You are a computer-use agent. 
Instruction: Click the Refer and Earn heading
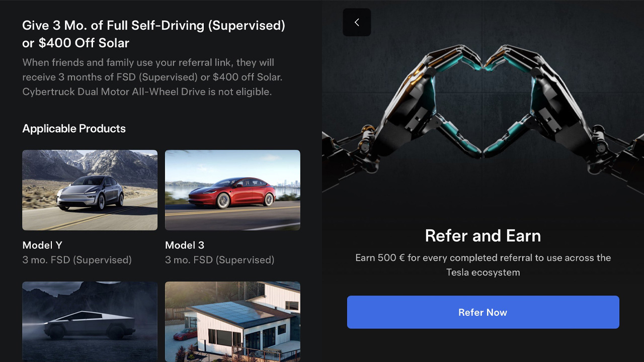point(483,235)
